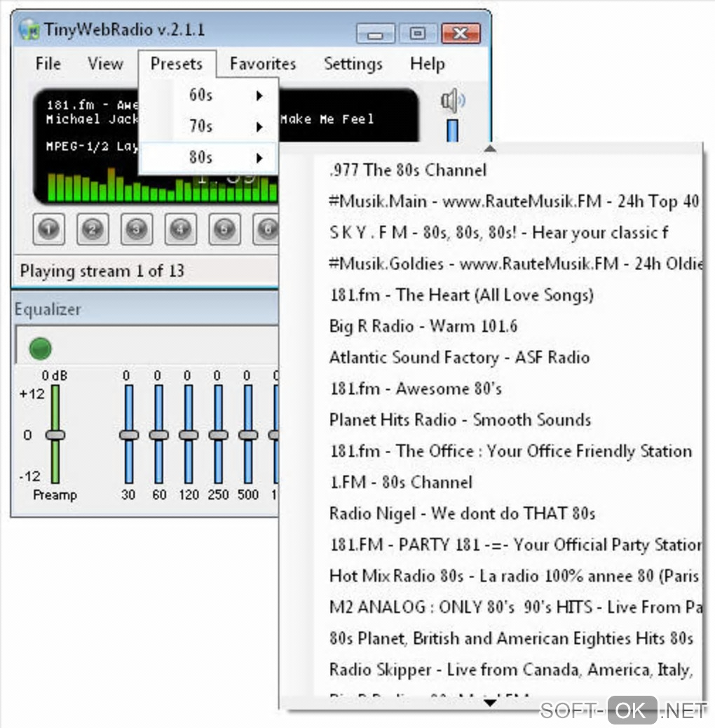Click the 30 Hz equalizer slider handle
The width and height of the screenshot is (715, 728).
[x=129, y=435]
